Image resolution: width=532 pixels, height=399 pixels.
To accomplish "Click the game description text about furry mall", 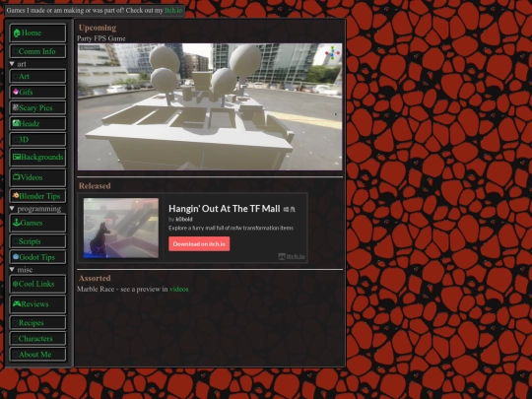I will (231, 228).
